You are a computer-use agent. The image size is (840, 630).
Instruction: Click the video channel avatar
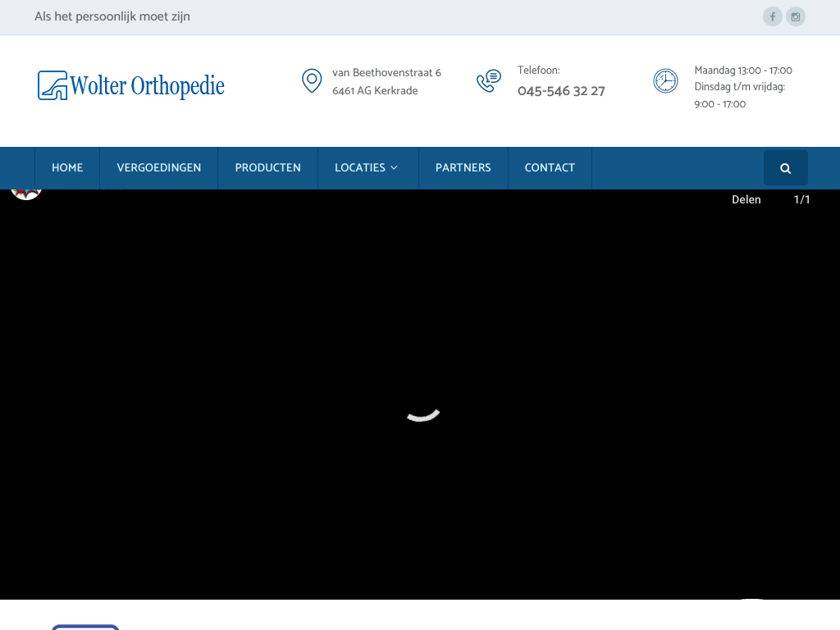pos(26,194)
